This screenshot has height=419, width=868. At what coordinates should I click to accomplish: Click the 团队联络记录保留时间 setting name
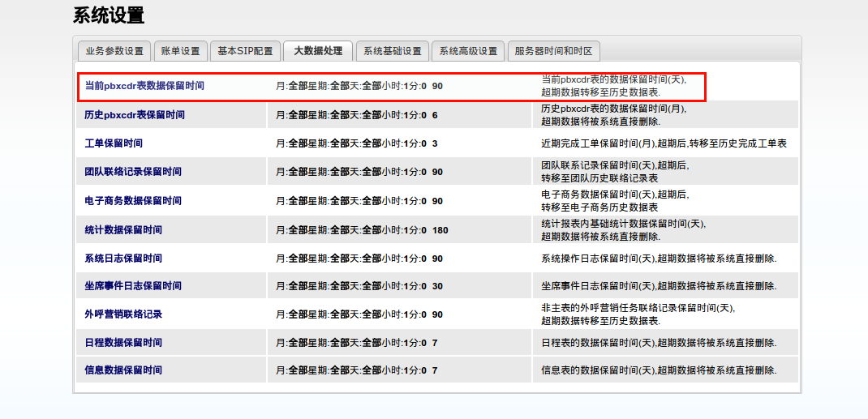[x=133, y=172]
